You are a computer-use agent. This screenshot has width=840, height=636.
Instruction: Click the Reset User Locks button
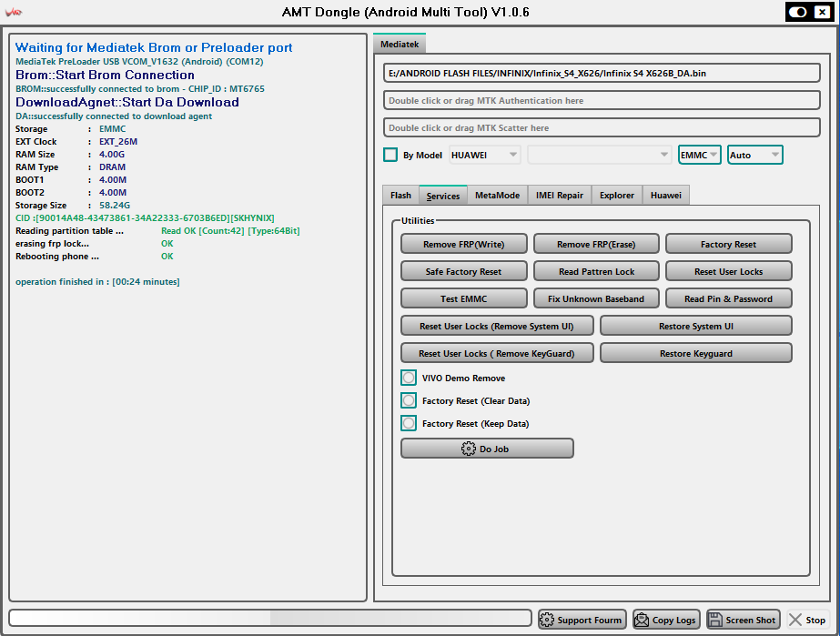[x=729, y=271]
